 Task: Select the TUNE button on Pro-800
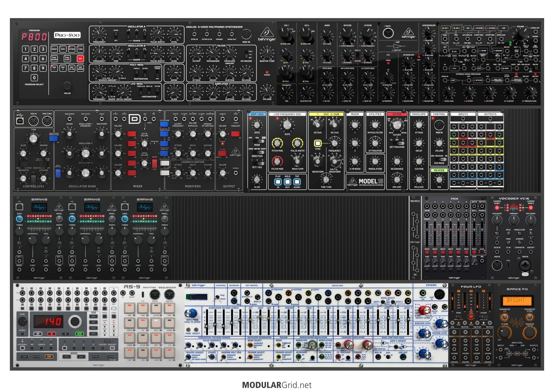click(x=80, y=49)
